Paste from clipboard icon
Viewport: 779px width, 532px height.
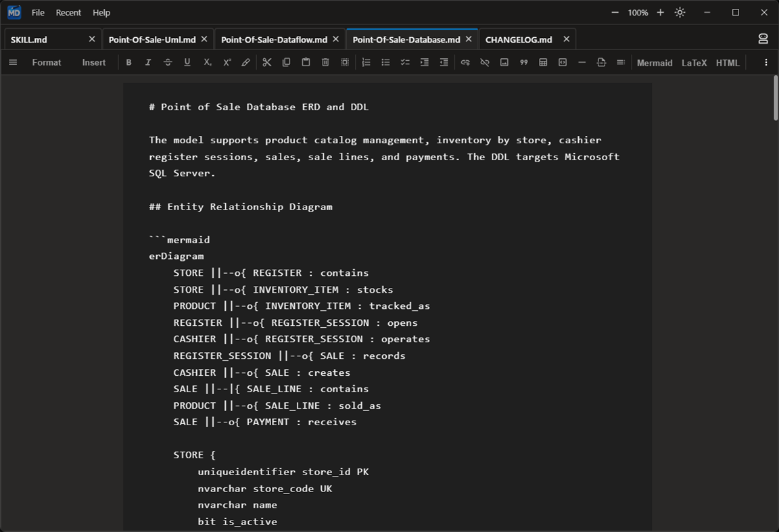point(306,63)
